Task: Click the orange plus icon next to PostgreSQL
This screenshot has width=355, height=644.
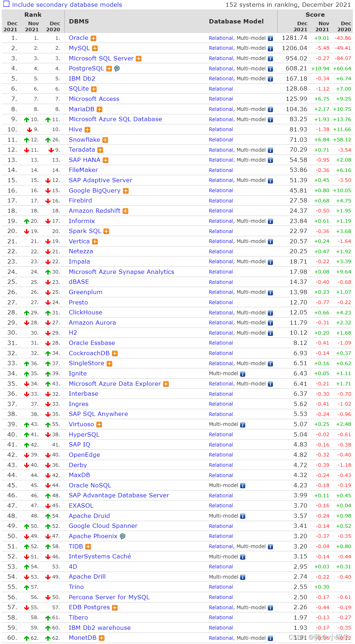Action: [109, 69]
